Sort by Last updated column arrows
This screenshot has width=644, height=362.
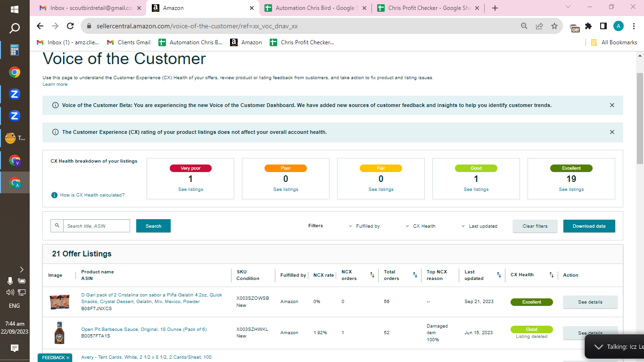pos(499,275)
